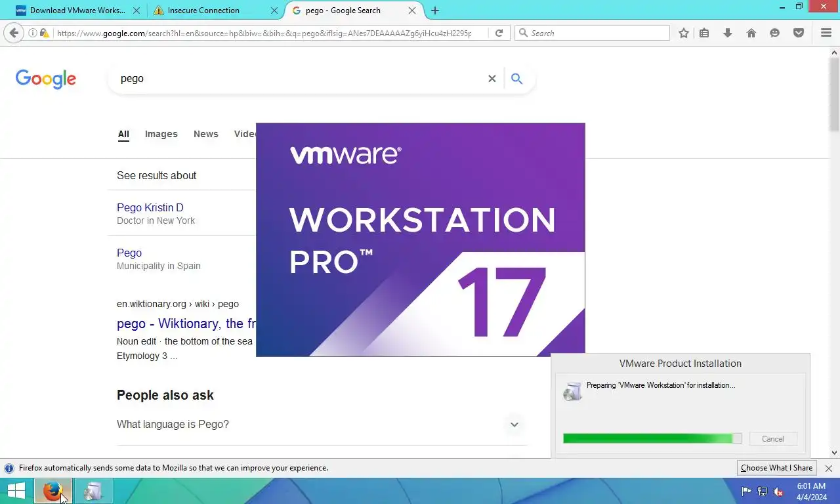Bookmark this page with the star icon

click(684, 33)
